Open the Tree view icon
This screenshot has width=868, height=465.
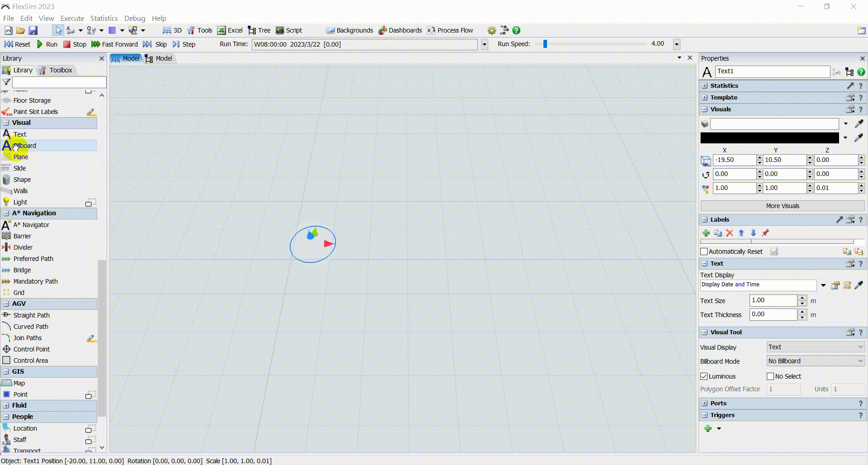[259, 30]
